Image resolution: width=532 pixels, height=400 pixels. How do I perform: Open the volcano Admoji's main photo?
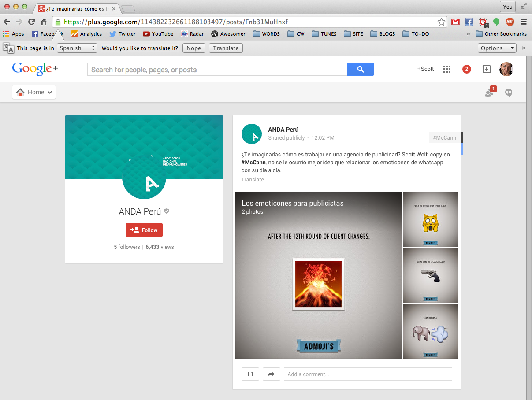pyautogui.click(x=319, y=275)
